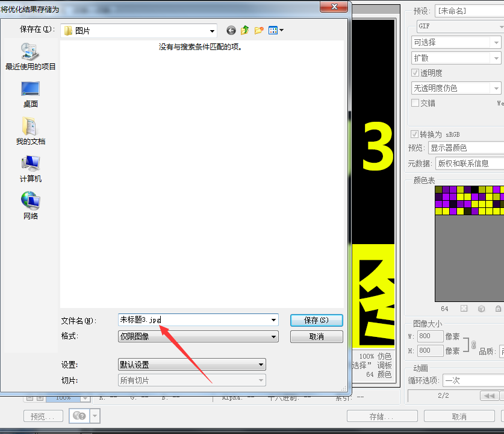The height and width of the screenshot is (434, 504).
Task: Open 网络 location
Action: coord(31,206)
